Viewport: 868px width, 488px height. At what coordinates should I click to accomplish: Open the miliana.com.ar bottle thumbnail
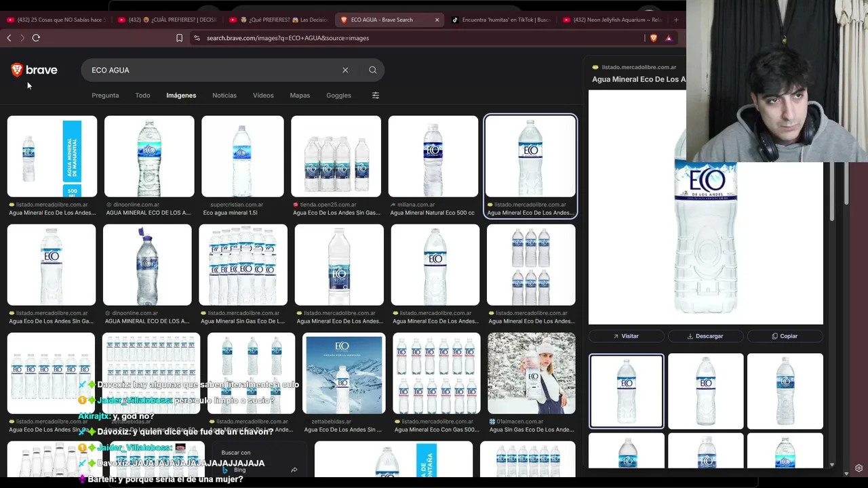click(x=433, y=157)
